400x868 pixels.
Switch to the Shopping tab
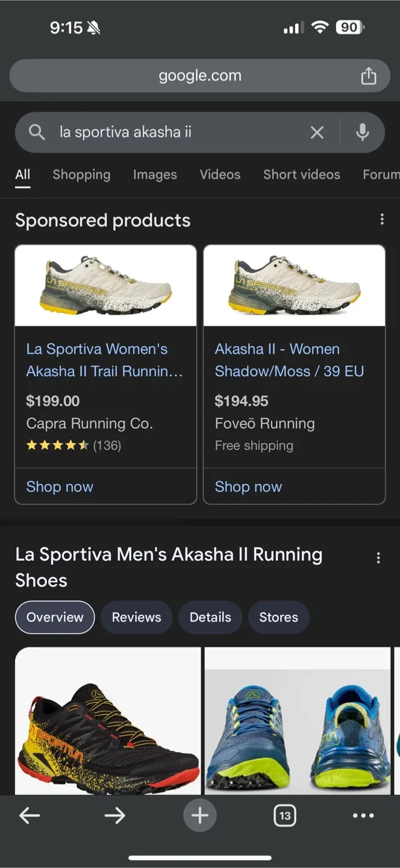pos(81,175)
